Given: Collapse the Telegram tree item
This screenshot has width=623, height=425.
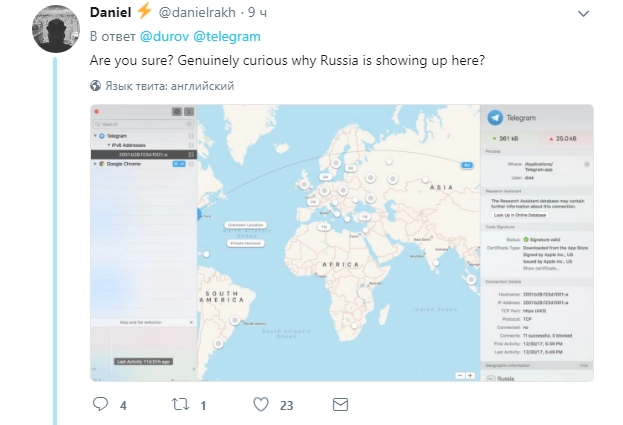Looking at the screenshot, I should coord(96,134).
